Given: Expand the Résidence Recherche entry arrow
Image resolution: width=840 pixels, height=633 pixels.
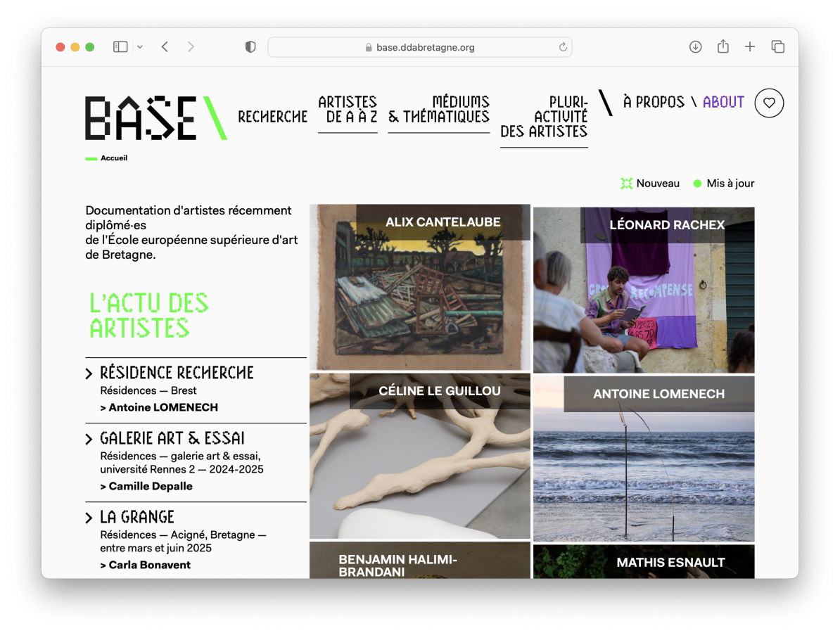Looking at the screenshot, I should (x=89, y=373).
